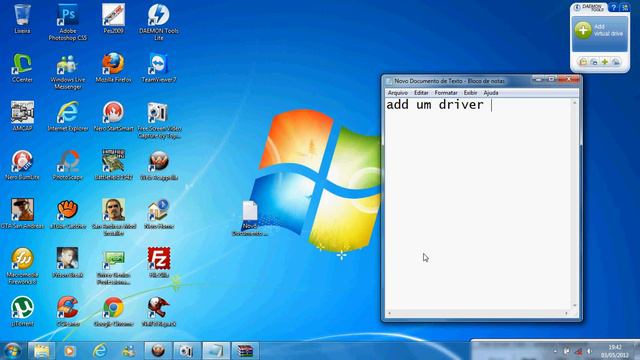
Task: Show hidden system tray icons arrow
Action: (555, 351)
